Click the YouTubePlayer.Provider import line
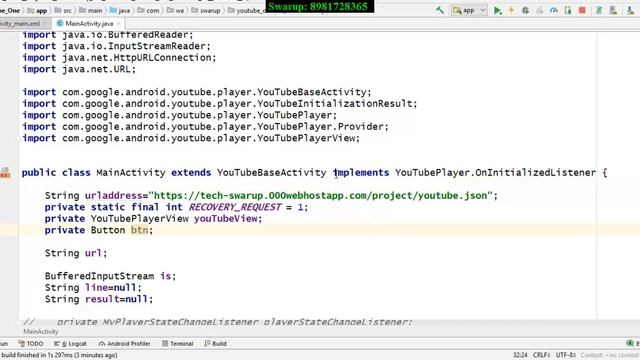640x360 pixels. click(205, 127)
